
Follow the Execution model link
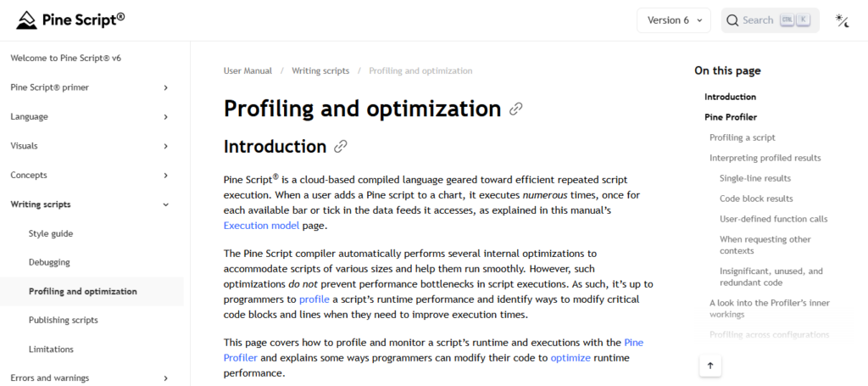261,226
